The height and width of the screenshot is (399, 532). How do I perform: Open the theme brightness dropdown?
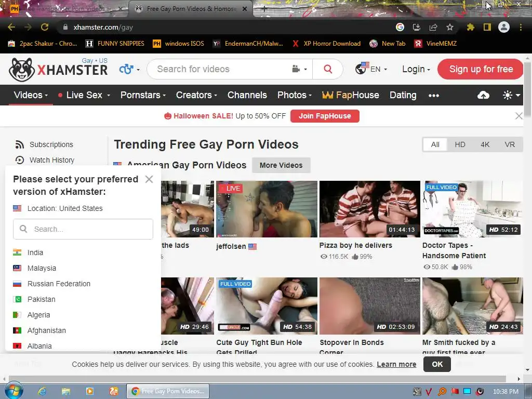click(511, 96)
